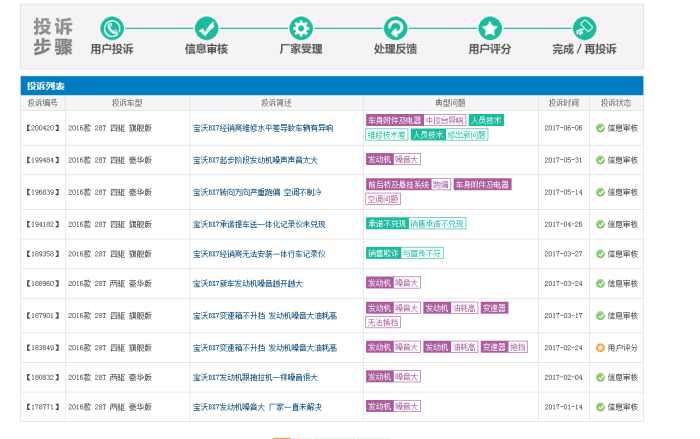Click the 典型问题 column header

click(x=450, y=103)
